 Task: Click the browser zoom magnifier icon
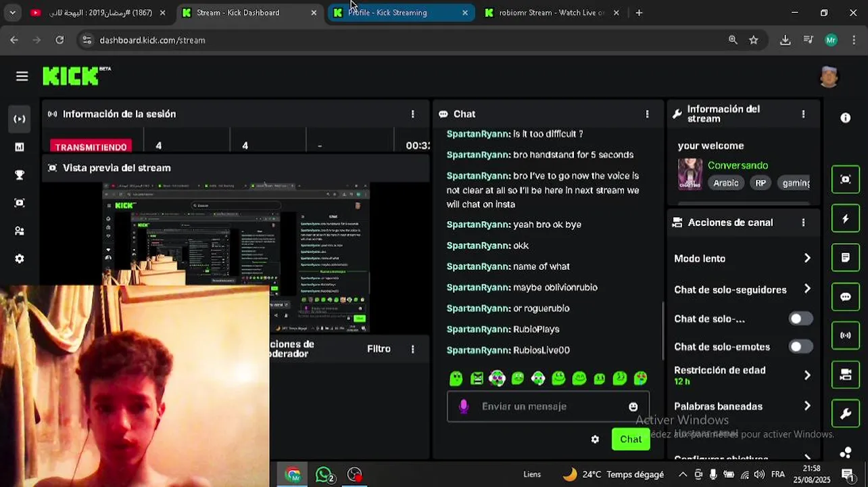[x=733, y=40]
